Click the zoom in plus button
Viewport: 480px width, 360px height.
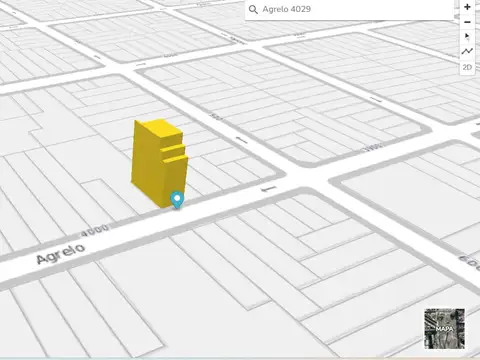coord(467,7)
